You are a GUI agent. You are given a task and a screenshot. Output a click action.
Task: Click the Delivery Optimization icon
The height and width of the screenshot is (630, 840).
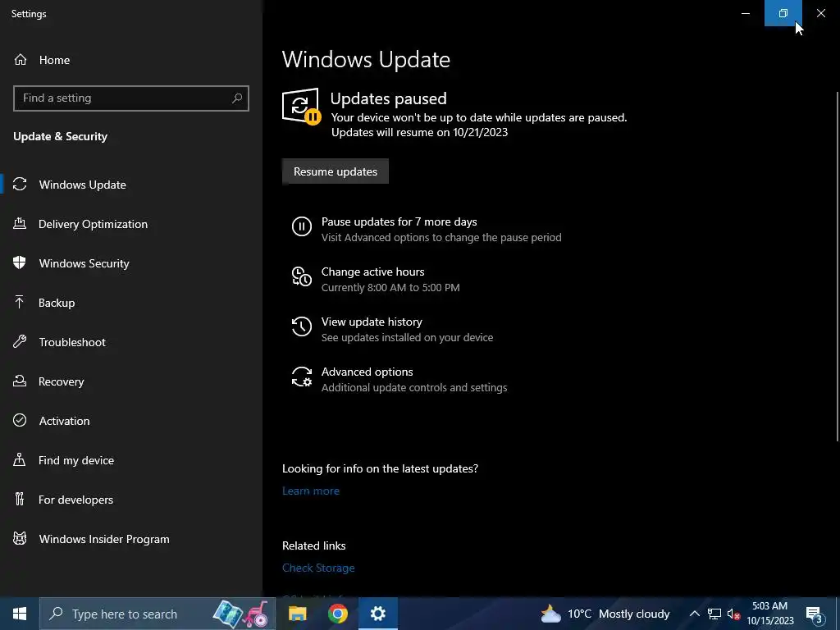(x=20, y=223)
